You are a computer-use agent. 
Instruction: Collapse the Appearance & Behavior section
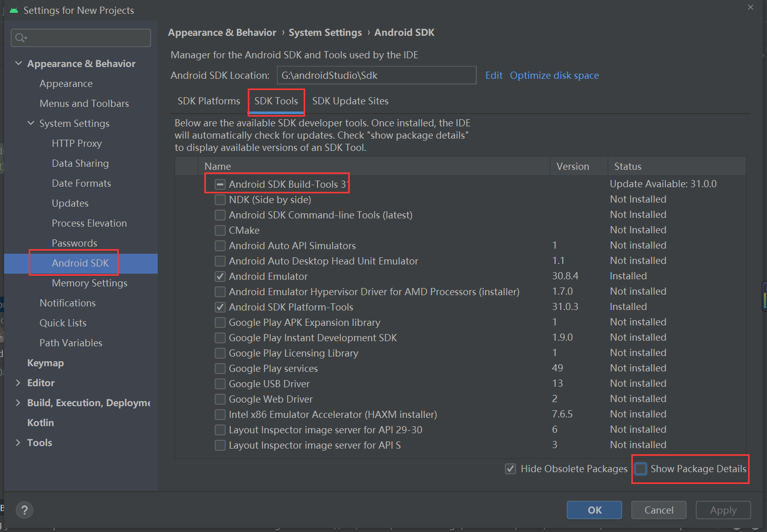[18, 63]
